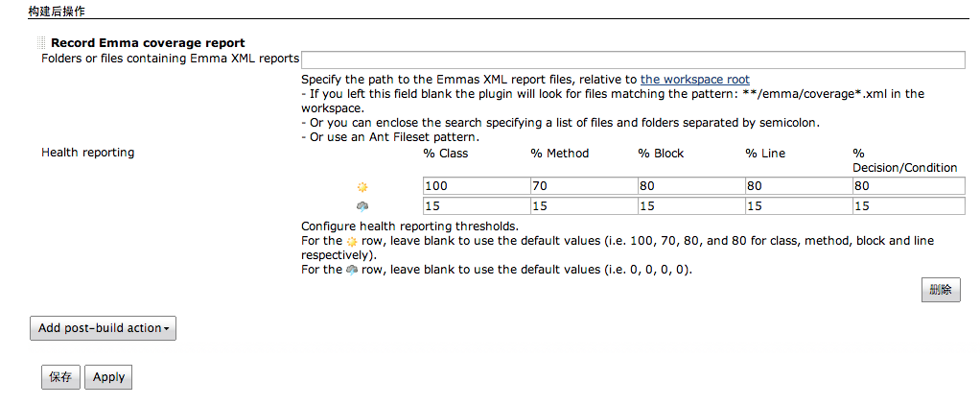
Task: Click the small cloud icon in the help text
Action: pos(352,270)
